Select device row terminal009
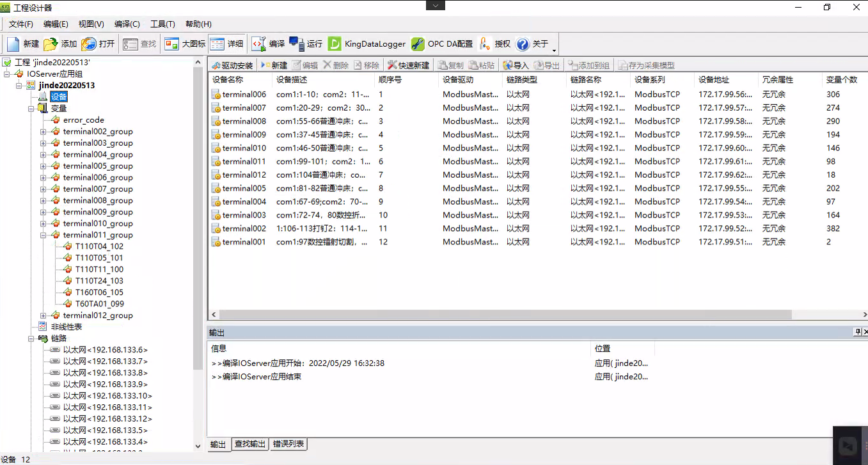Screen dimensions: 868x465 pyautogui.click(x=537, y=134)
